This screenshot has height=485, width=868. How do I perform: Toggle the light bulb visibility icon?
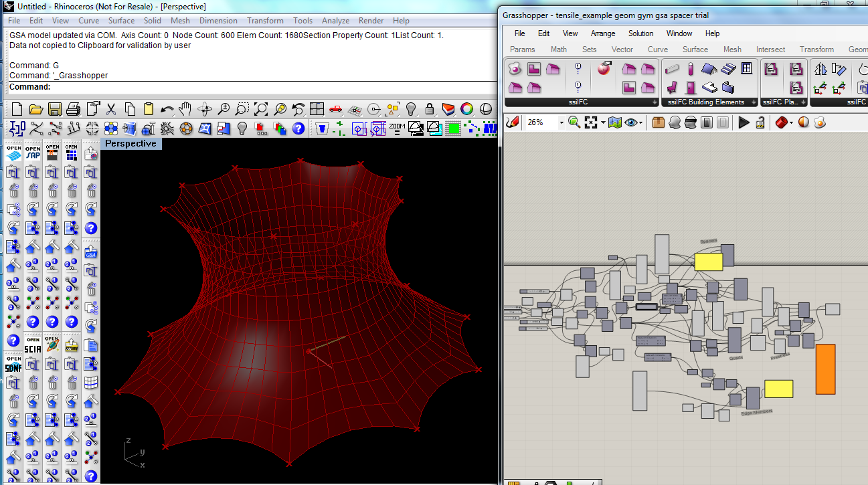pos(412,109)
